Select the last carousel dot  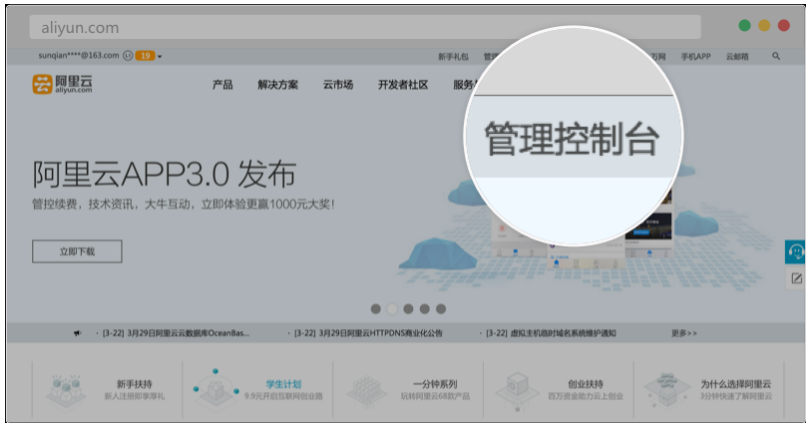[x=441, y=309]
